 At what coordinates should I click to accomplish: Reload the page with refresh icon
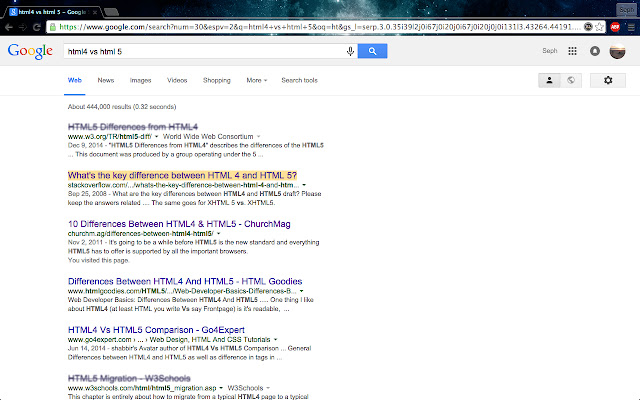click(x=37, y=27)
